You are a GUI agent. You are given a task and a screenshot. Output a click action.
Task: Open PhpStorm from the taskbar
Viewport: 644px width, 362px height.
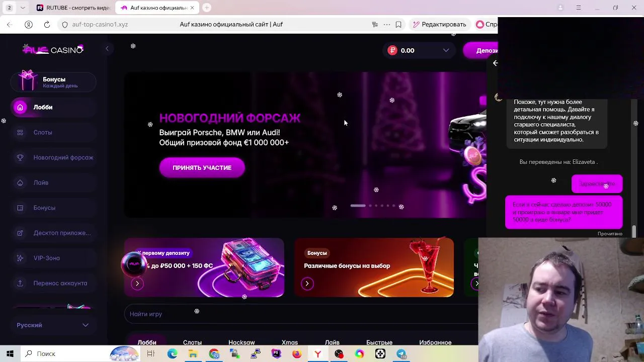point(276,353)
